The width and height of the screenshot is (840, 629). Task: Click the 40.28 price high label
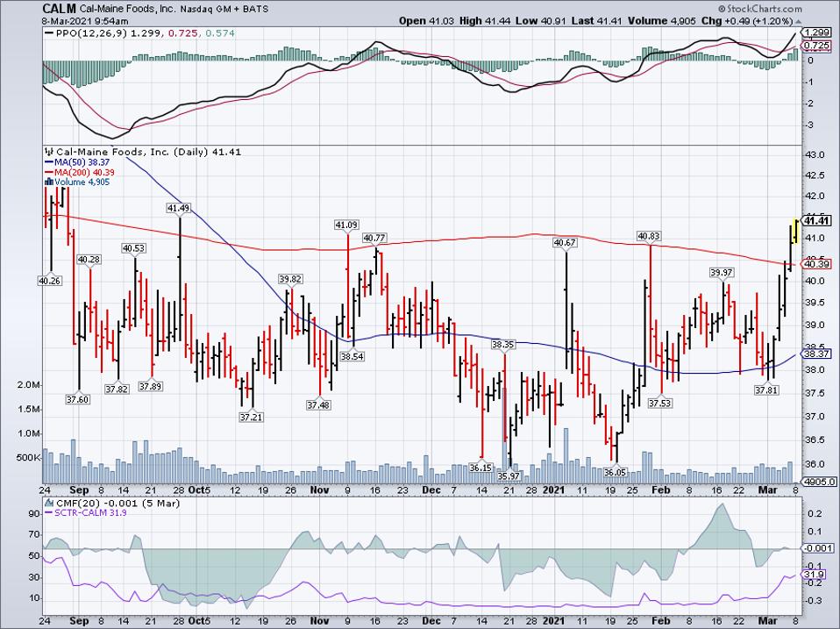tap(89, 260)
